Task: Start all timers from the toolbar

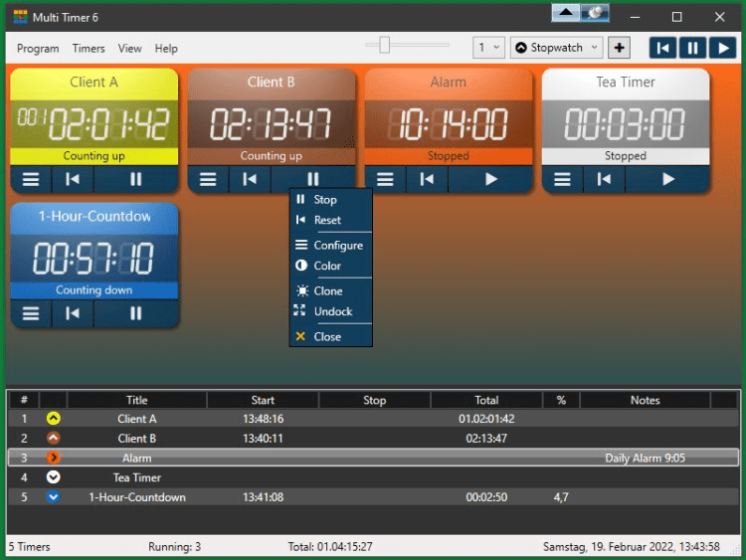Action: point(723,48)
